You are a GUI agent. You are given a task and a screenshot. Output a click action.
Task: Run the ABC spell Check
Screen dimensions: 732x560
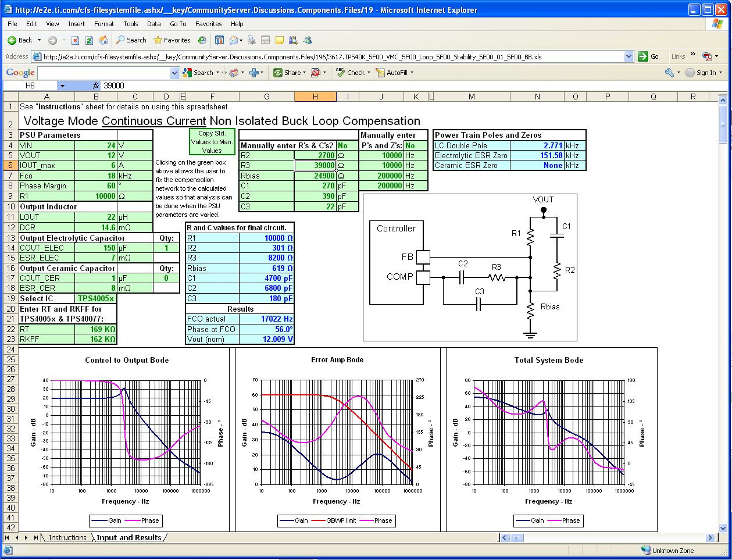point(350,73)
